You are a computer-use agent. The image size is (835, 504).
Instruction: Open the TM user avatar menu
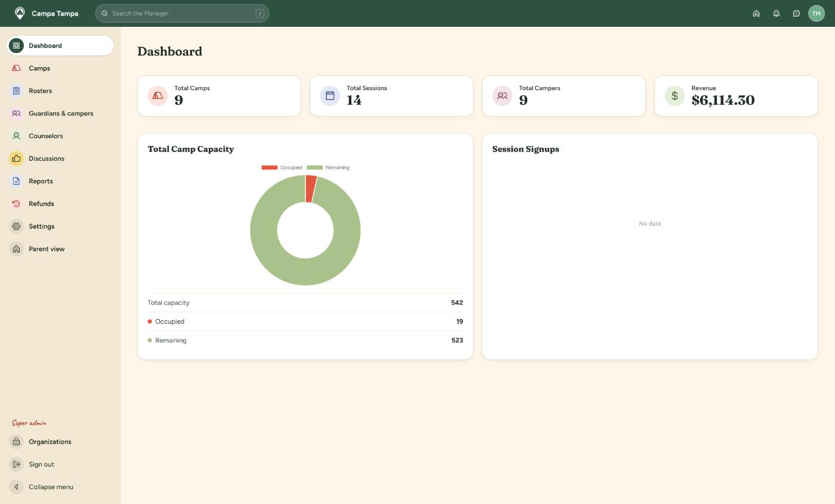click(x=816, y=13)
